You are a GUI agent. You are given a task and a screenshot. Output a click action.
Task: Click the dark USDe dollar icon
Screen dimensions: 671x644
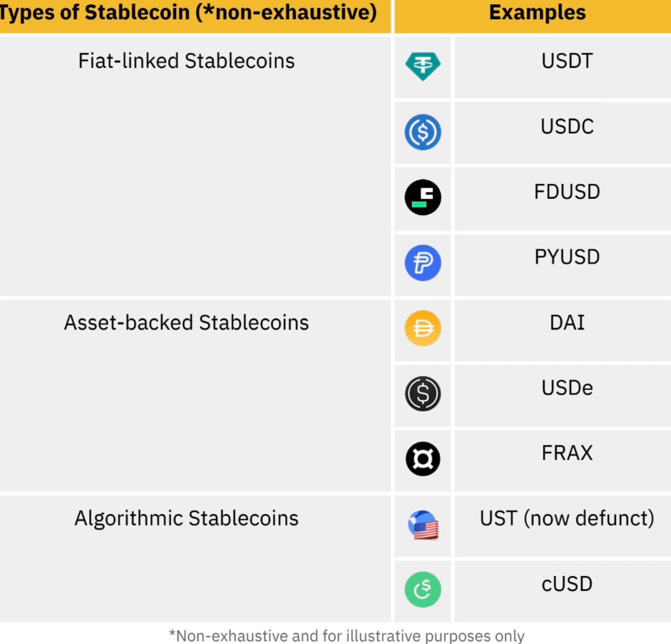click(x=423, y=393)
